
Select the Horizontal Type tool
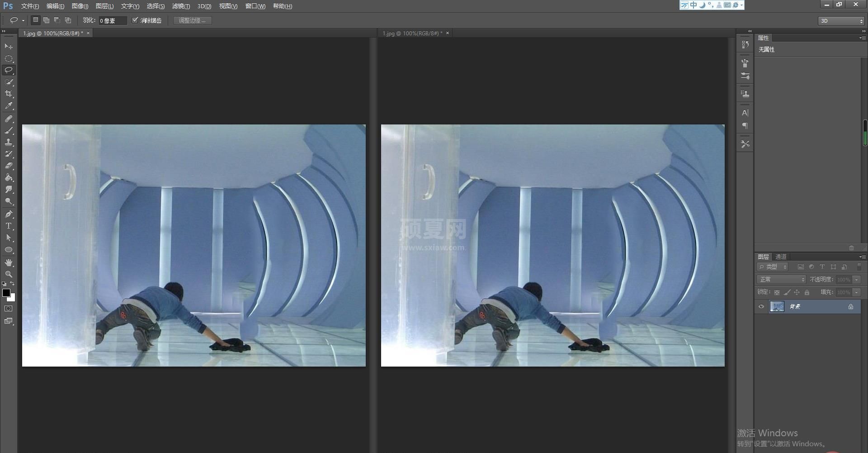point(9,226)
